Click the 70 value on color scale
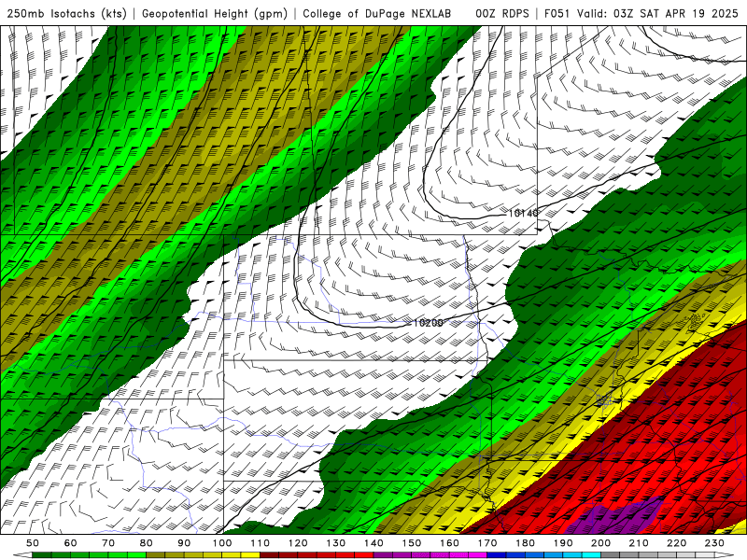Screen dimensions: 747x560 pos(108,543)
